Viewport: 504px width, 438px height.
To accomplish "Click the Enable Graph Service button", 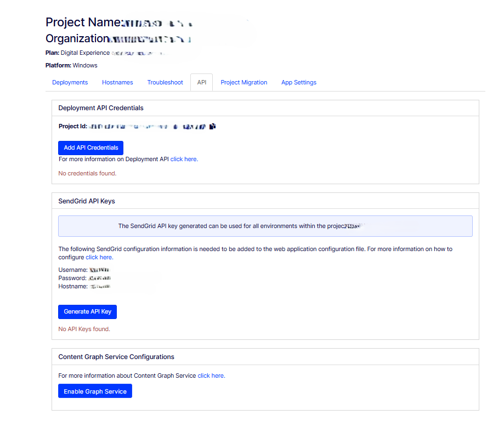I will pos(95,391).
